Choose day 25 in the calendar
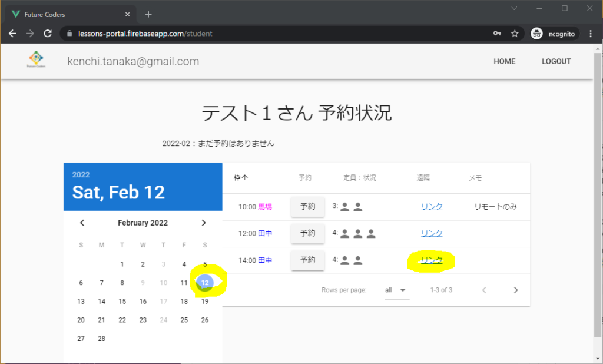Viewport: 603px width, 364px height. coord(184,320)
